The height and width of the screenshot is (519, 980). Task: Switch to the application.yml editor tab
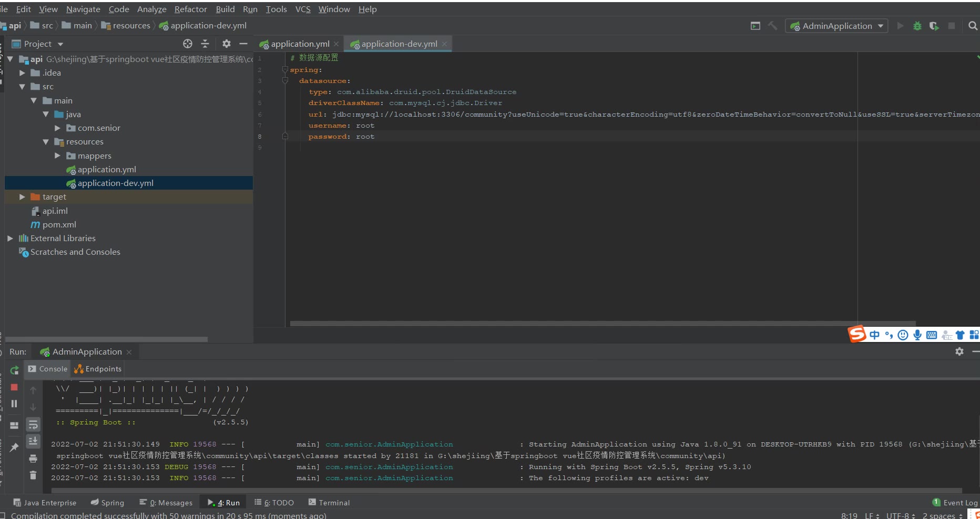tap(300, 44)
